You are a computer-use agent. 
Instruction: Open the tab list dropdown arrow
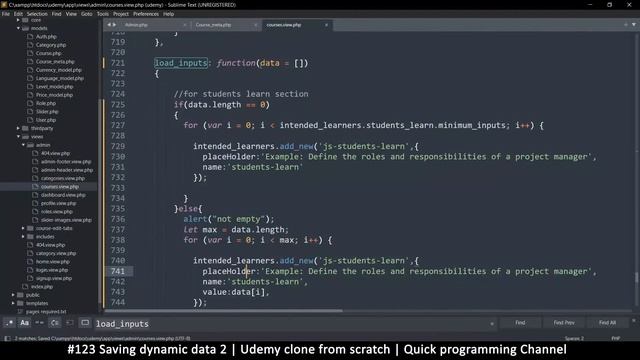pyautogui.click(x=634, y=25)
